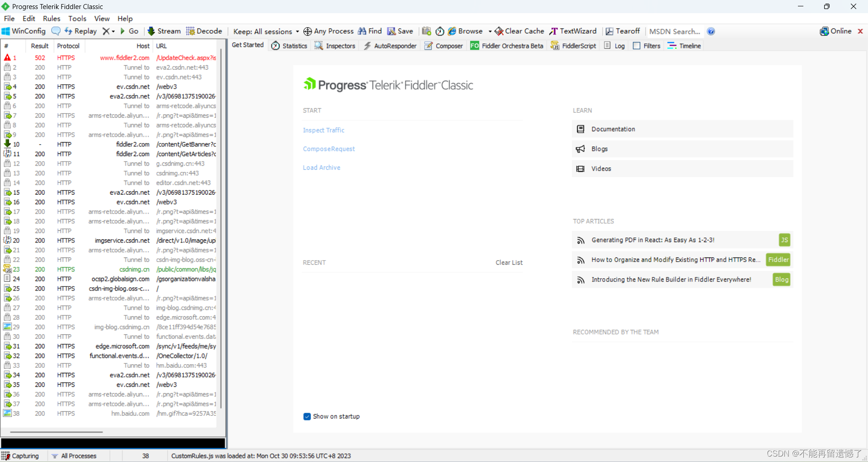
Task: Open the TextWizard tool
Action: [573, 31]
